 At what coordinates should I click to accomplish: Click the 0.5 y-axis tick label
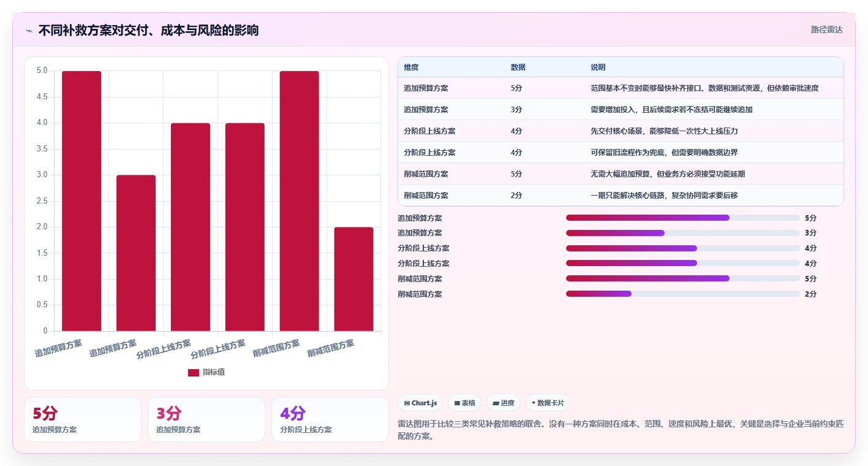coord(42,305)
